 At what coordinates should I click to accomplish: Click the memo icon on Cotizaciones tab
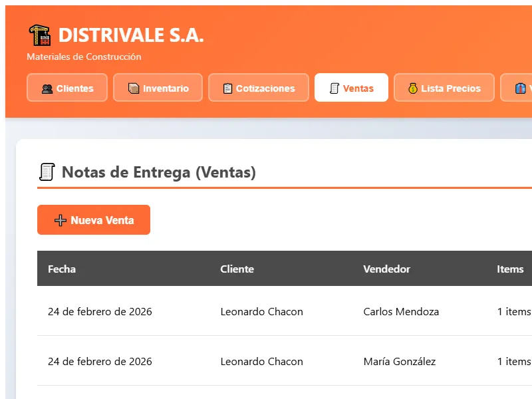(x=229, y=87)
